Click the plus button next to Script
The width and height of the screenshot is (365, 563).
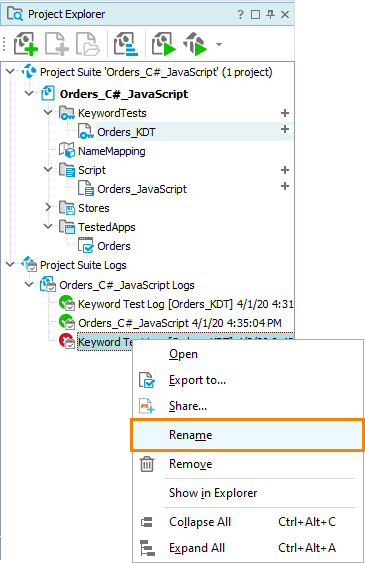pyautogui.click(x=285, y=170)
